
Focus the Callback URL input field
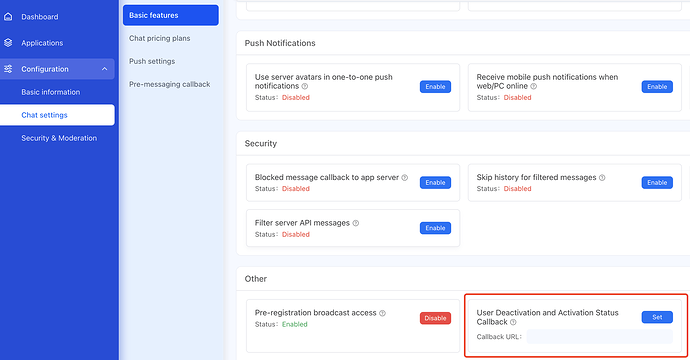click(600, 337)
